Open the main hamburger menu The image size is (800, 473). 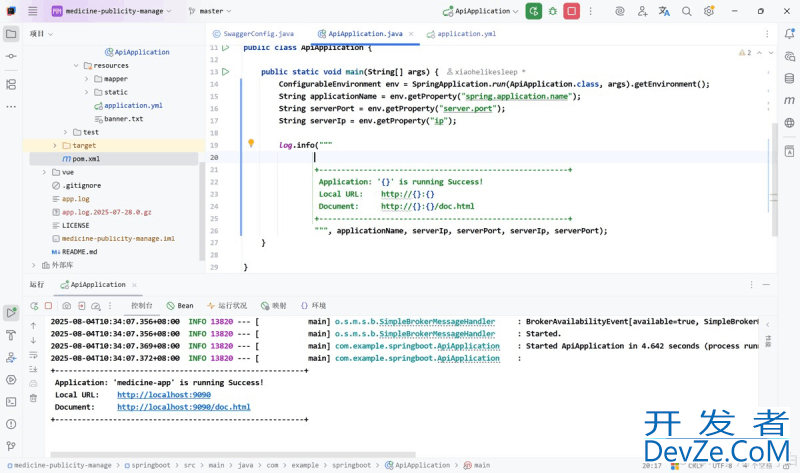(x=33, y=11)
